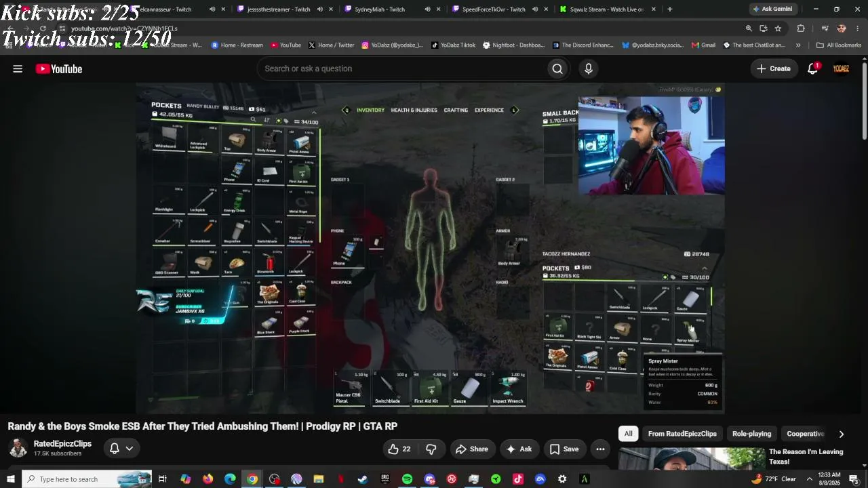The image size is (868, 488).
Task: Select the Experience game tab
Action: [489, 110]
